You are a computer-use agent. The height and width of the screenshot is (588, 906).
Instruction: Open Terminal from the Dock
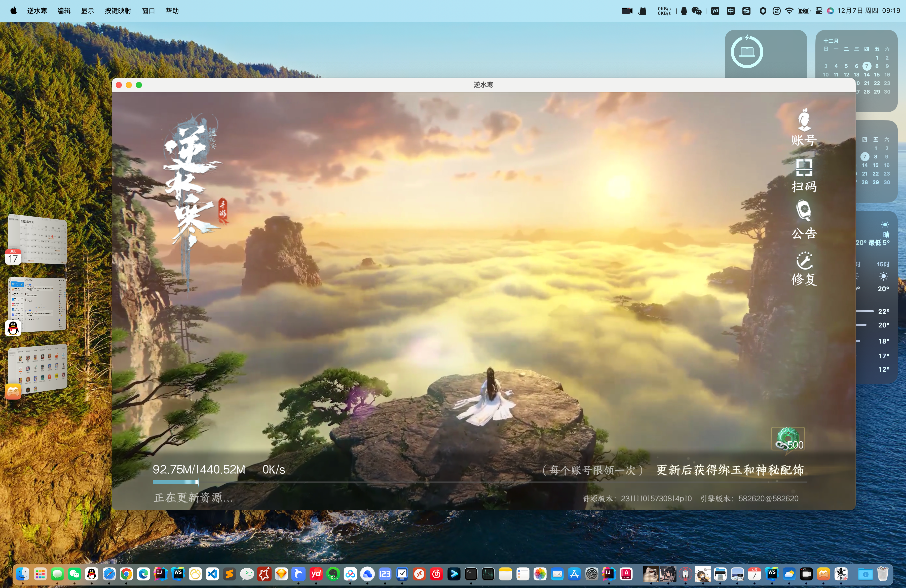pyautogui.click(x=471, y=574)
